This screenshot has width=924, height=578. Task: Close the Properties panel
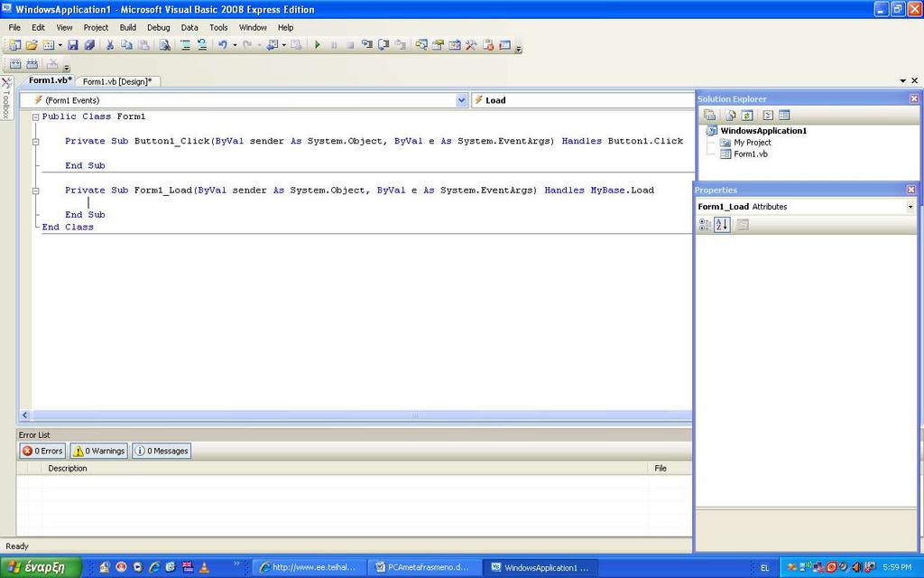[911, 190]
